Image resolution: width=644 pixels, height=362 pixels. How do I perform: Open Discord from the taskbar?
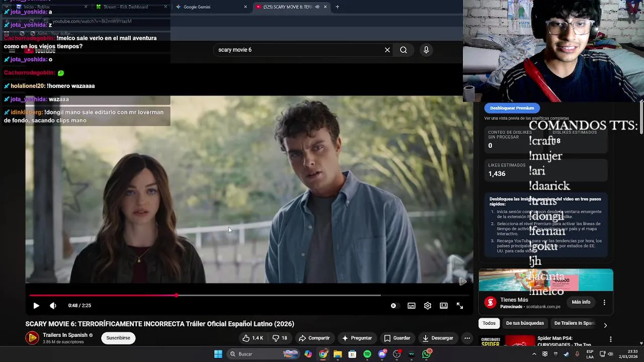pyautogui.click(x=382, y=354)
